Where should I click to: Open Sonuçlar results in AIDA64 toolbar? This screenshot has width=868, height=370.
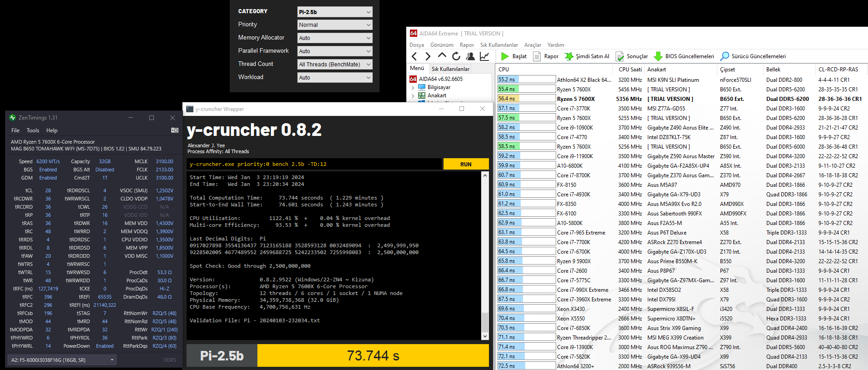click(x=632, y=56)
